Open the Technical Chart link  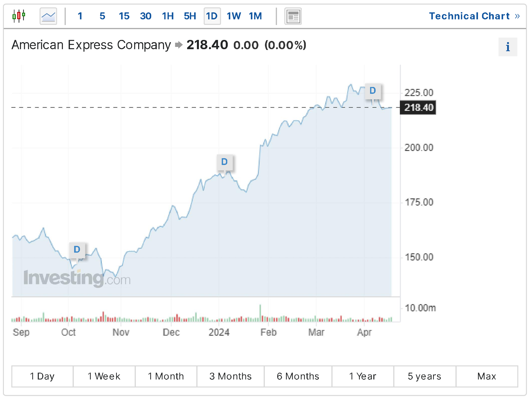[x=474, y=16]
